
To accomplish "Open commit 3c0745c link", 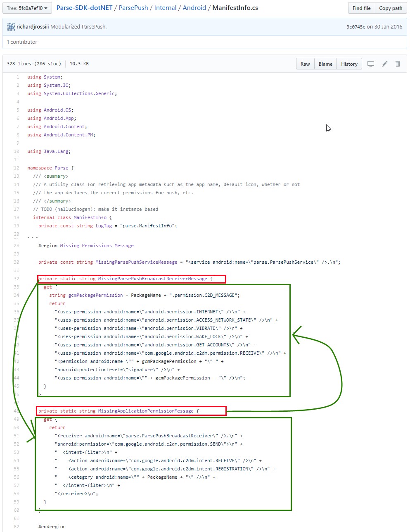I will (x=356, y=27).
